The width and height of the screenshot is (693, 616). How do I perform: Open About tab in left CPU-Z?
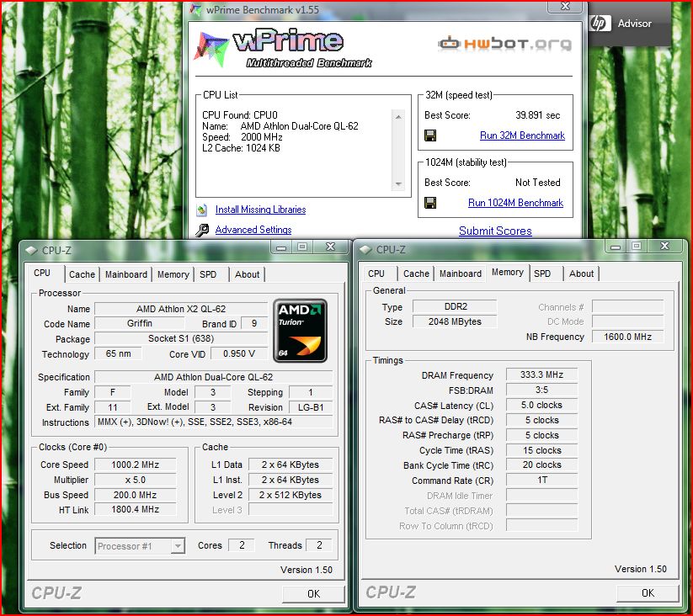click(247, 274)
